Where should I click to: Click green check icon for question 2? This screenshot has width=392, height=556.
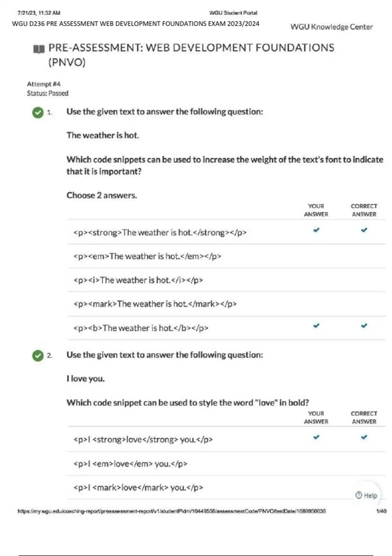38,356
